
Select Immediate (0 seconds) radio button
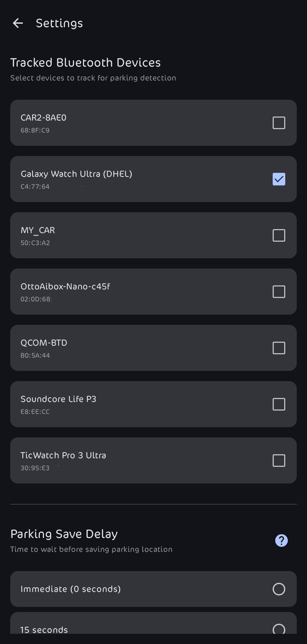(279, 589)
